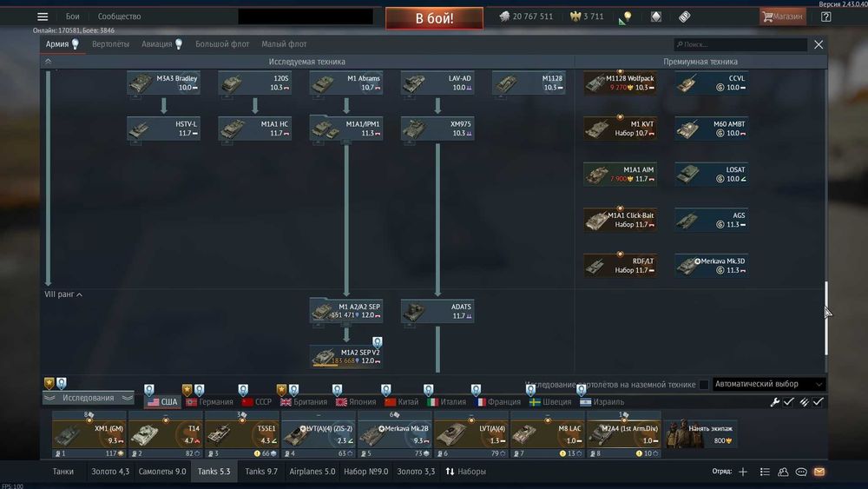Switch to the Большой флот tab
Image resolution: width=868 pixels, height=489 pixels.
[222, 44]
